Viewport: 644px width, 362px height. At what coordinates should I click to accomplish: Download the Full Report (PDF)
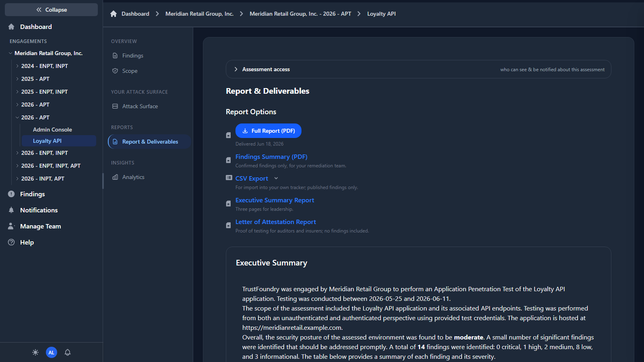pos(268,131)
